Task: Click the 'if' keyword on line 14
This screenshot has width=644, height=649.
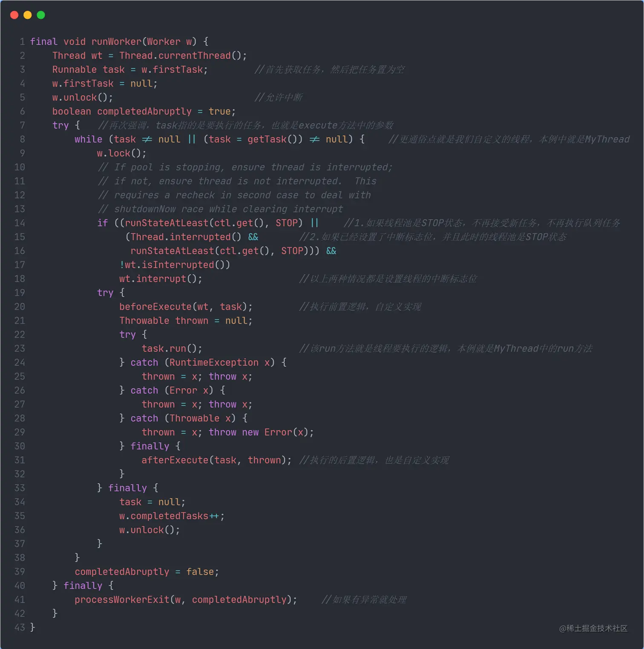Action: point(103,223)
